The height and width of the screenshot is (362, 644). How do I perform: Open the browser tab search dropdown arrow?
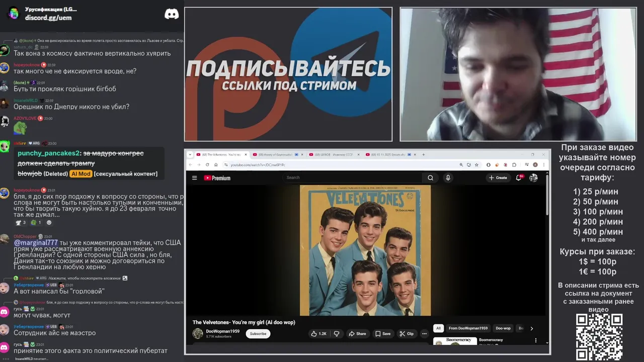[x=190, y=155]
